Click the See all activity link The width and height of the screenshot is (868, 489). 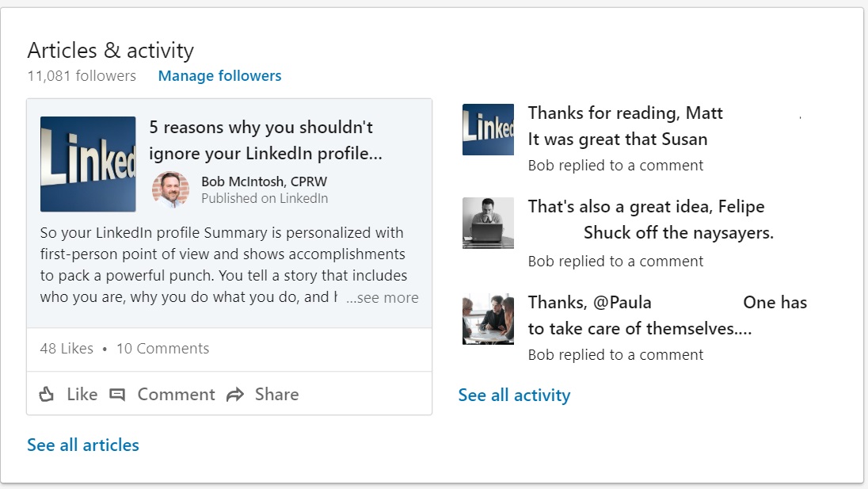pyautogui.click(x=514, y=395)
